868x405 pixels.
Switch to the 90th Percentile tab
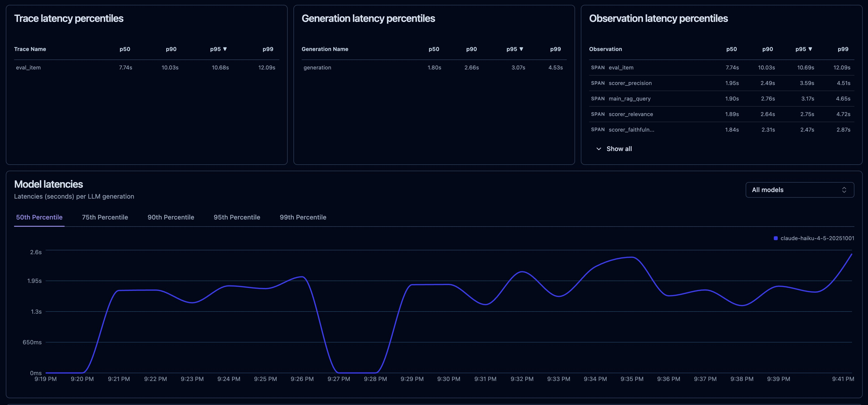pyautogui.click(x=171, y=217)
